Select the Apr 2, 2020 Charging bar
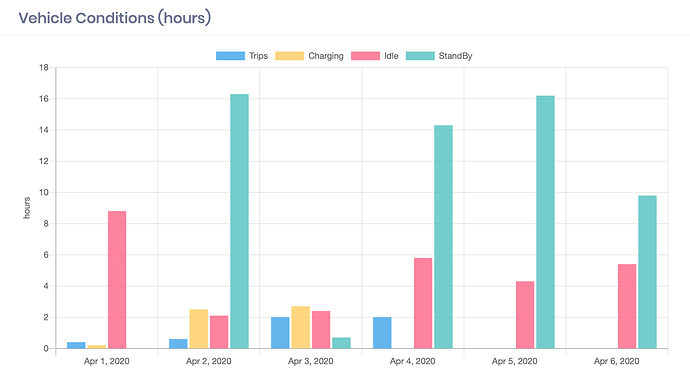Viewport: 690px width, 386px height. click(x=199, y=329)
